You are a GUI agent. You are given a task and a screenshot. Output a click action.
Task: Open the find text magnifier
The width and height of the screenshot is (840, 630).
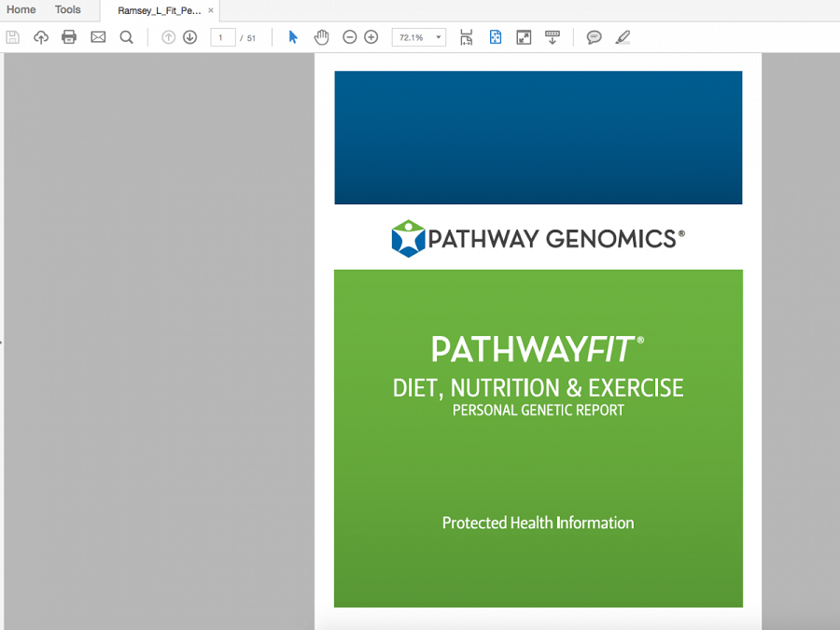[126, 37]
